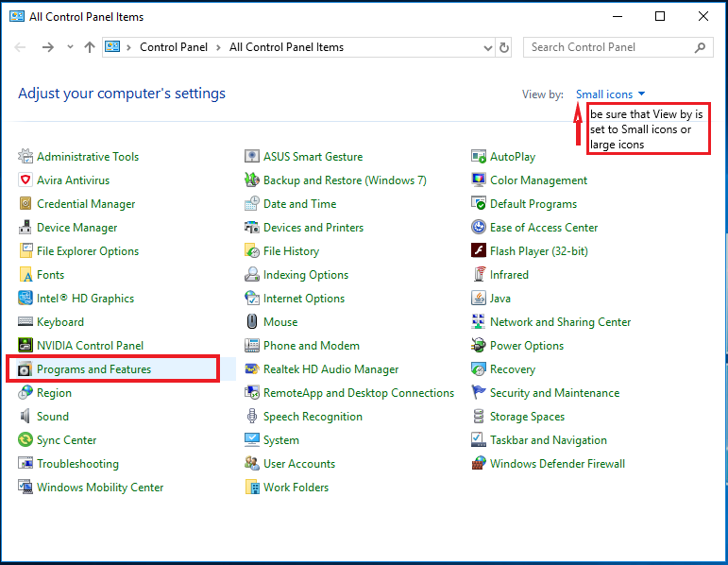Select All Control Panel Items breadcrumb
Screen dimensions: 728x565
286,47
